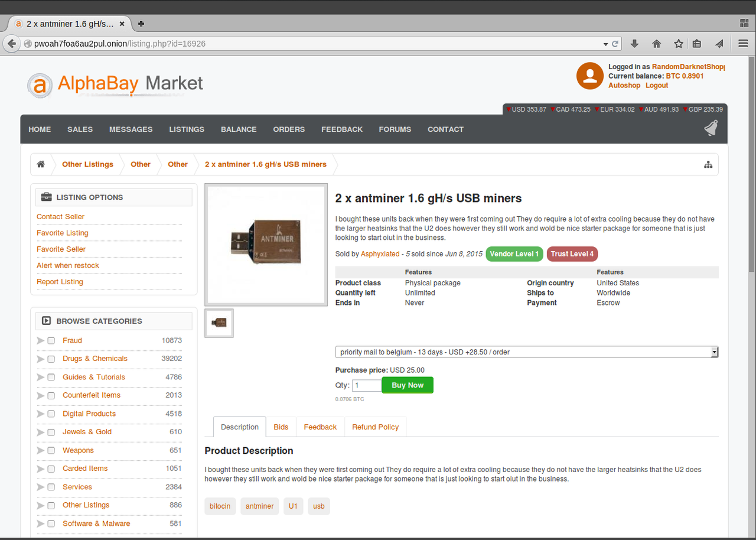Tick the Weapons category checkbox
Screen dimensions: 756x540
pos(51,451)
